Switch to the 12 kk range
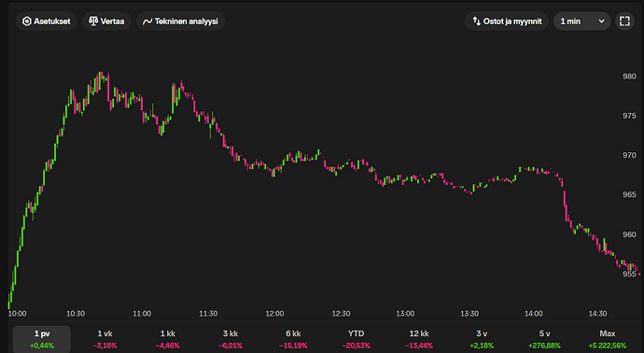This screenshot has width=644, height=353. tap(419, 339)
